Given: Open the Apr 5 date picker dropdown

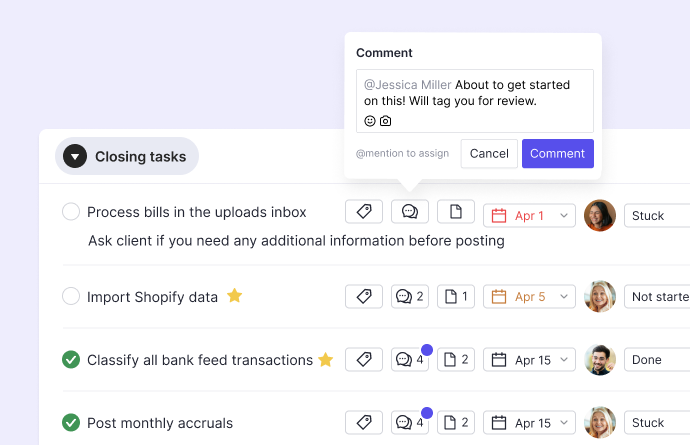Looking at the screenshot, I should [530, 297].
